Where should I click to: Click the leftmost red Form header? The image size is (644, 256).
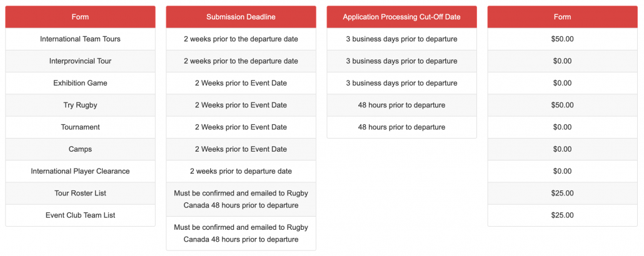point(80,17)
